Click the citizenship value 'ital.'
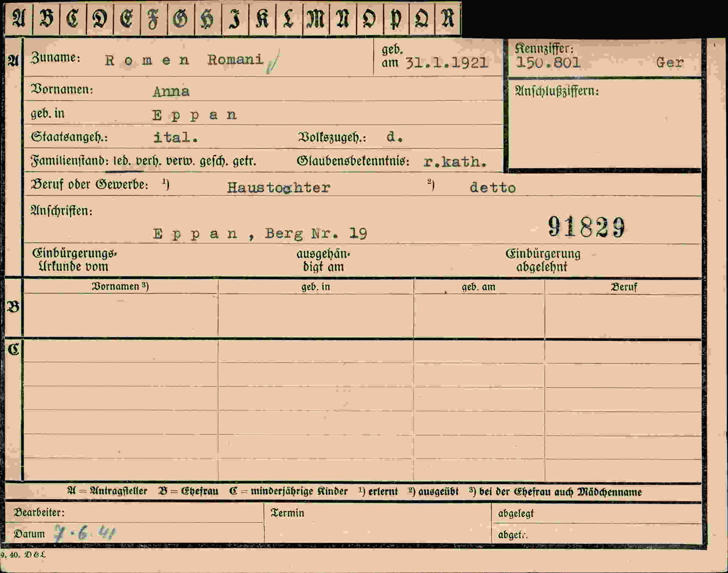Viewport: 728px width, 573px height. click(176, 137)
